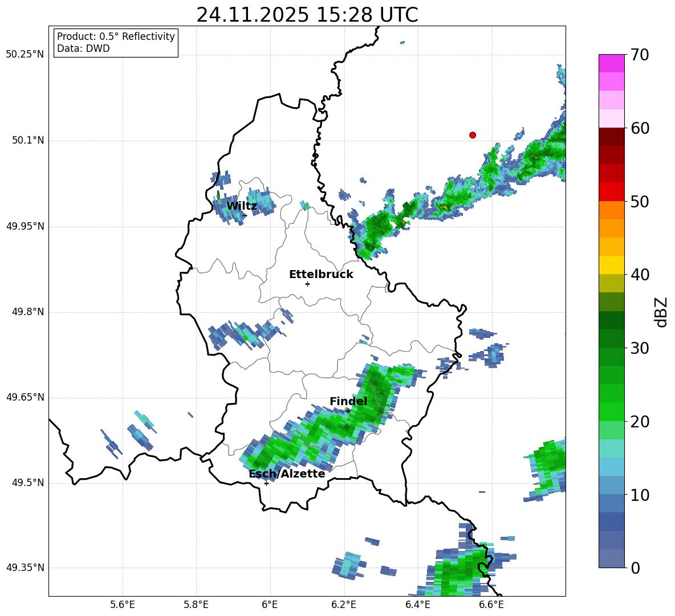Viewport: 675px width, 616px height.
Task: Click the 40 value on colorbar
Action: [640, 275]
